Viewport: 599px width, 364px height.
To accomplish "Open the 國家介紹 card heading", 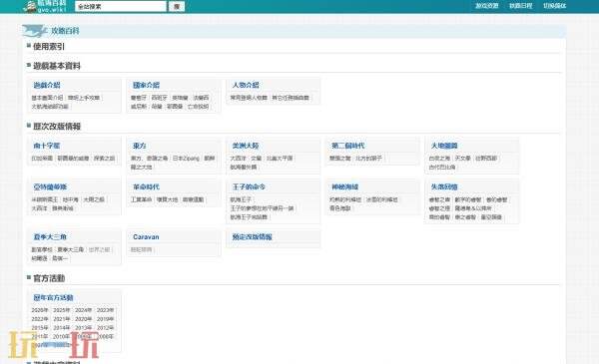I will [x=146, y=85].
